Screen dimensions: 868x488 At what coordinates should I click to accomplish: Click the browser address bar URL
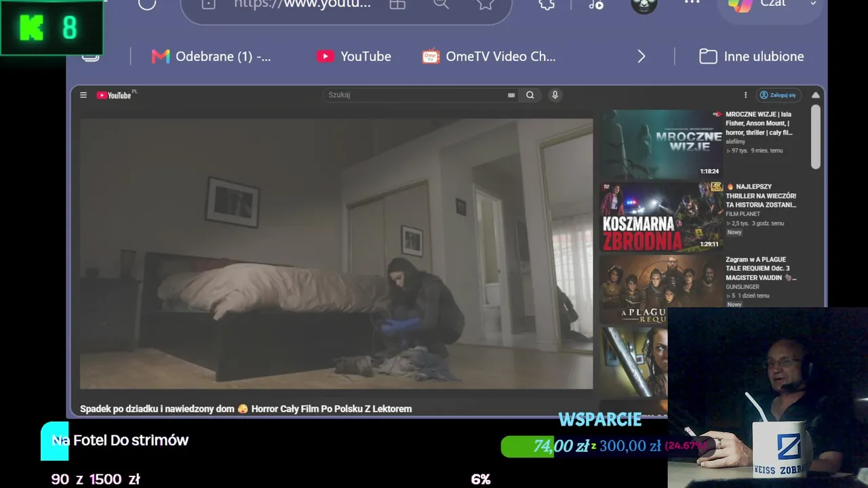[x=302, y=3]
